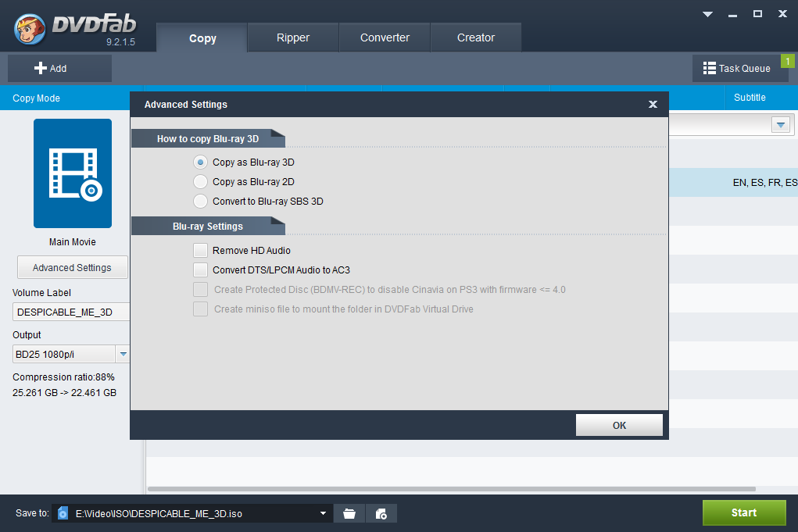Image resolution: width=798 pixels, height=532 pixels.
Task: Click the ISO image output icon
Action: [381, 514]
